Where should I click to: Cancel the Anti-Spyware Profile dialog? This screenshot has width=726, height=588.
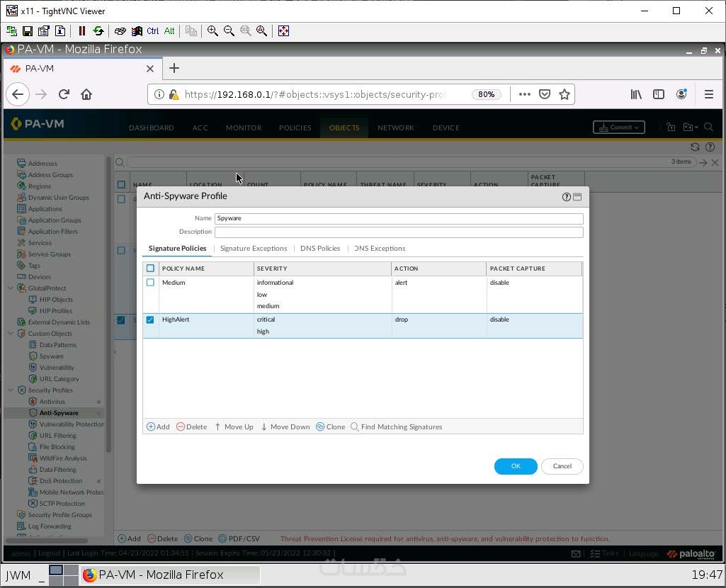point(562,466)
